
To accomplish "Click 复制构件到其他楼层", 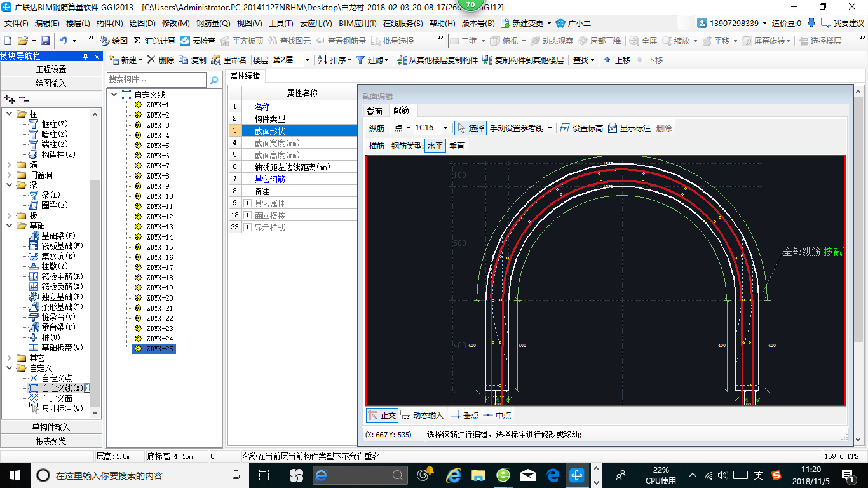I will click(523, 60).
